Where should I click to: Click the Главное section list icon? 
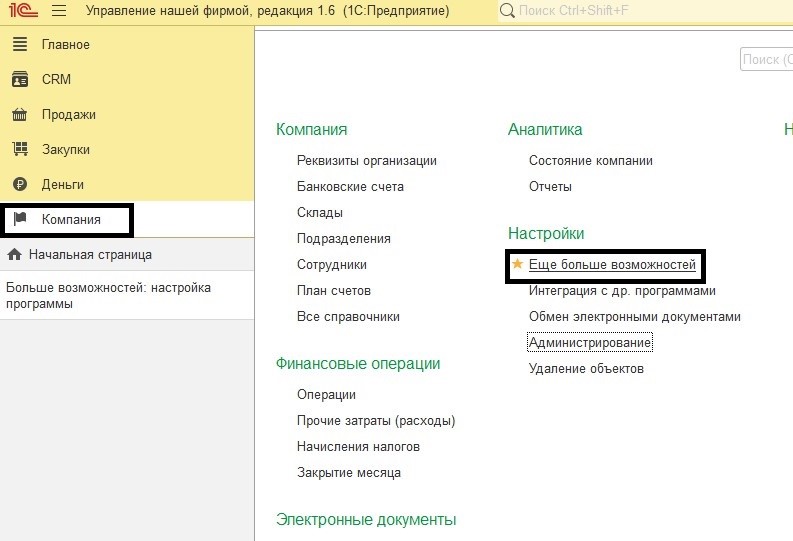[19, 45]
